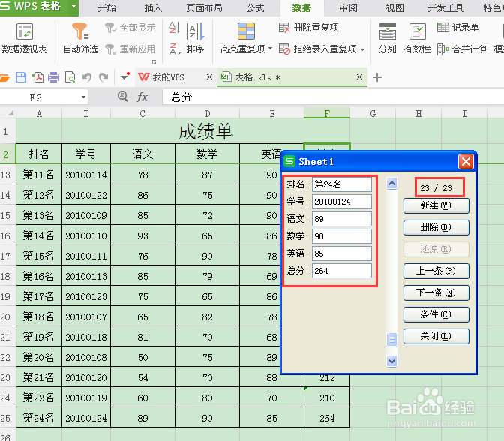Open the Sort (排序) dialog
Image resolution: width=504 pixels, height=441 pixels.
pos(196,38)
